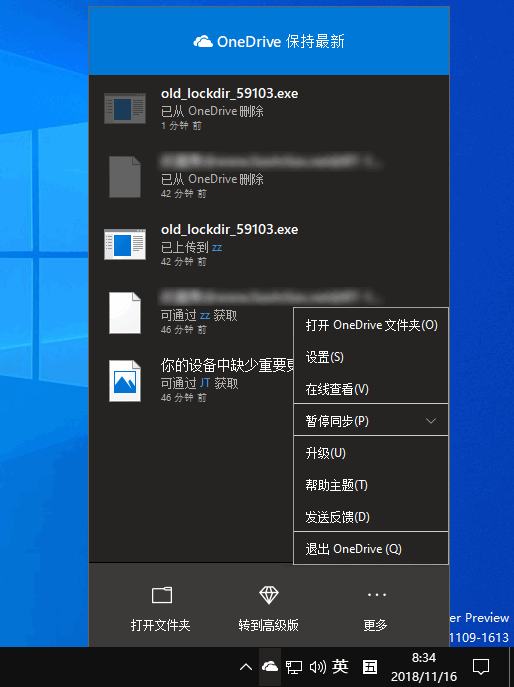Choose 退出 OneDrive (Q) menu item
This screenshot has height=687, width=514.
click(371, 549)
